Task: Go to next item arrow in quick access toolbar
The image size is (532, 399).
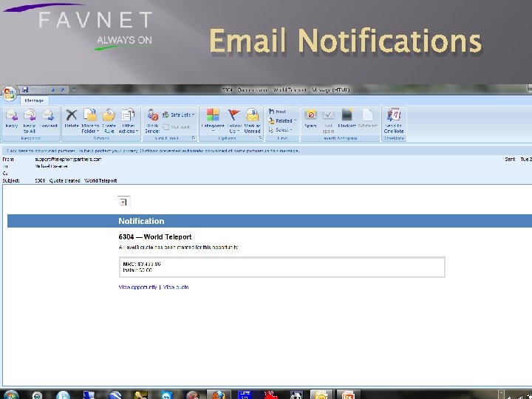Action: [x=62, y=90]
